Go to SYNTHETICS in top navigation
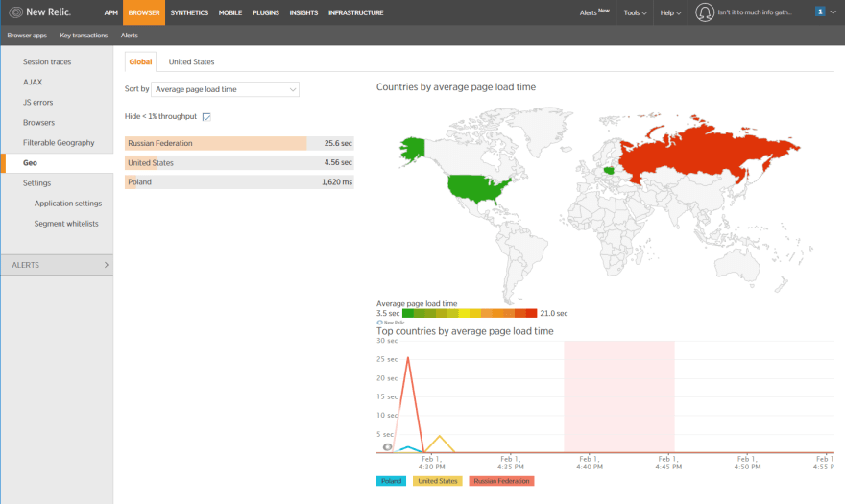Viewport: 845px width, 504px height. 189,12
